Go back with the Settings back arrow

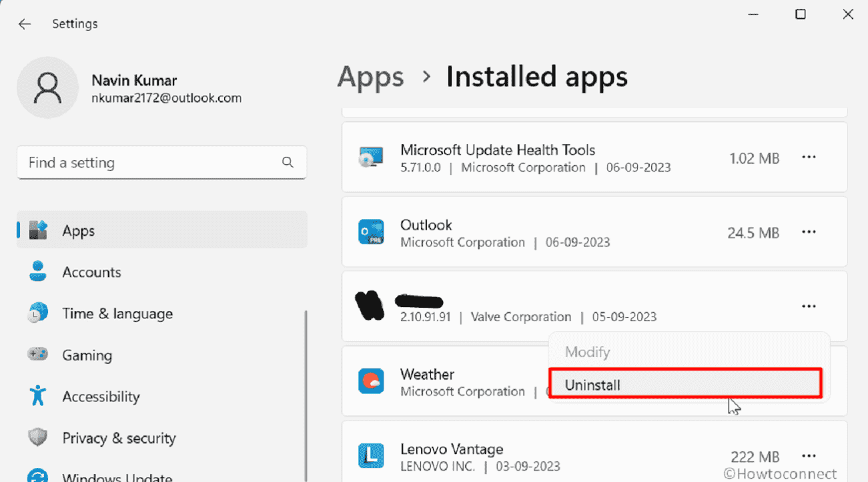(x=25, y=24)
